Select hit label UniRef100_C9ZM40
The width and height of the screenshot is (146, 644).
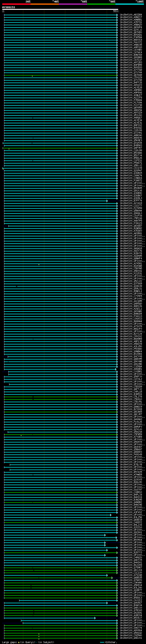pos(131,636)
